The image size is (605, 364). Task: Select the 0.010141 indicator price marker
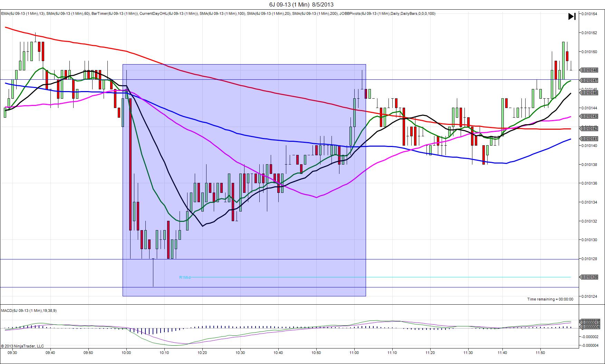[x=589, y=139]
